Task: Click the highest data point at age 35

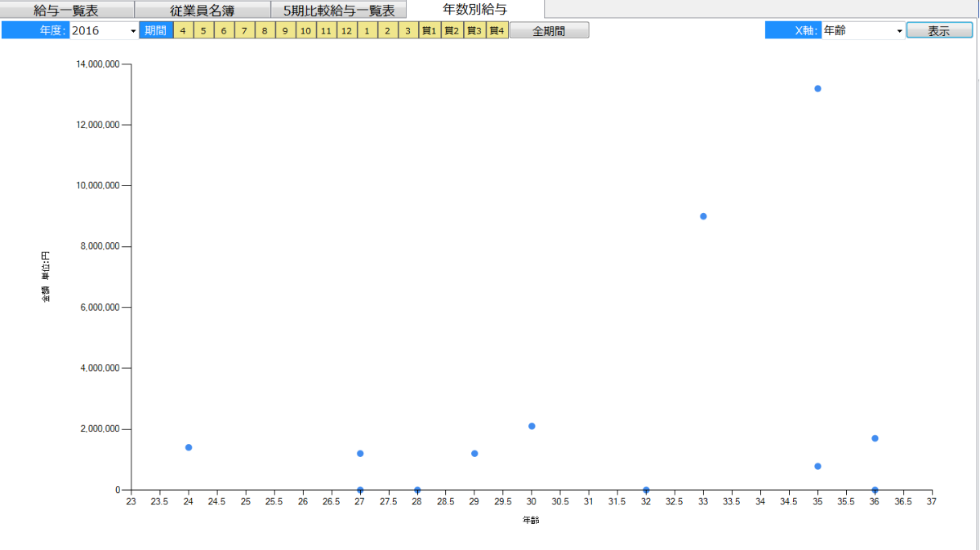Action: click(817, 88)
